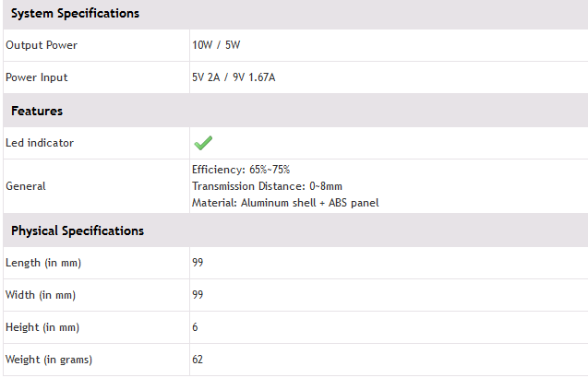The width and height of the screenshot is (588, 378).
Task: Click the Transmission Distance: 0~8mm text
Action: 267,186
